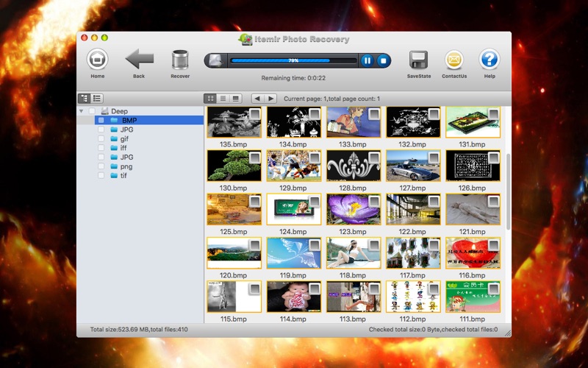This screenshot has width=588, height=368.
Task: Select the 123.bmp flower thumbnail
Action: tap(353, 209)
